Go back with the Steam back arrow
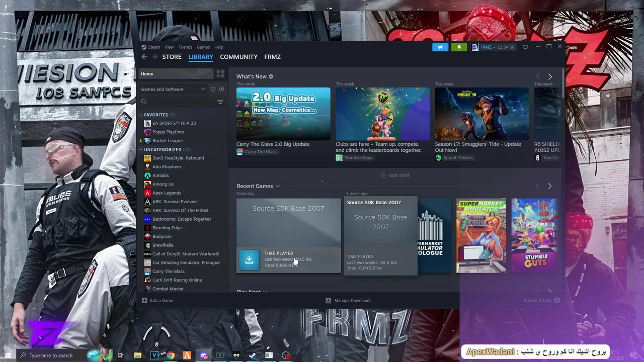The image size is (644, 362). [x=144, y=57]
